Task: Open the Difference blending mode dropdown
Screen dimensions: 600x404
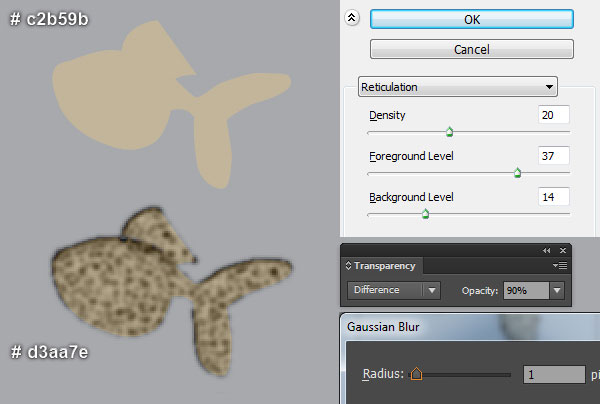Action: pyautogui.click(x=394, y=290)
